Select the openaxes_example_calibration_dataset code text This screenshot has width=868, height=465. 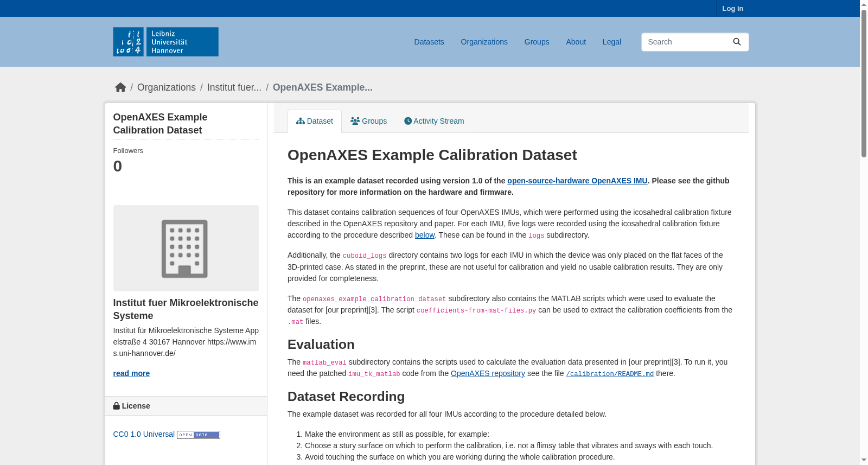[x=374, y=299]
